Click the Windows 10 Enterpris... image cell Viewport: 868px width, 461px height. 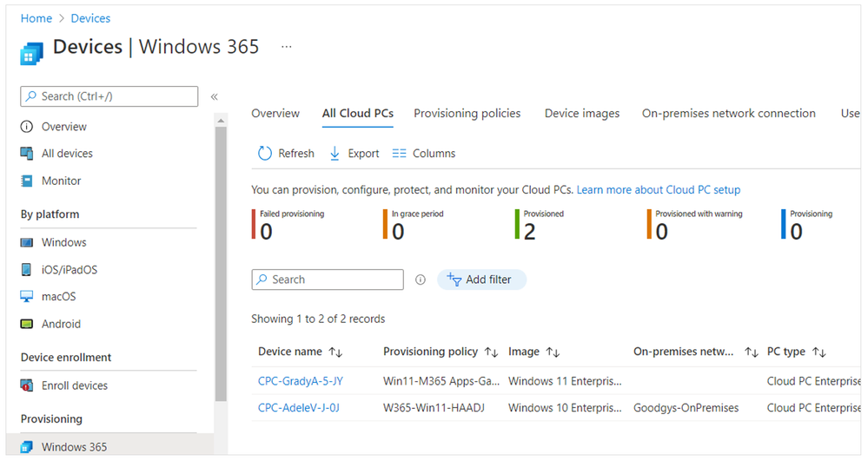(x=565, y=408)
